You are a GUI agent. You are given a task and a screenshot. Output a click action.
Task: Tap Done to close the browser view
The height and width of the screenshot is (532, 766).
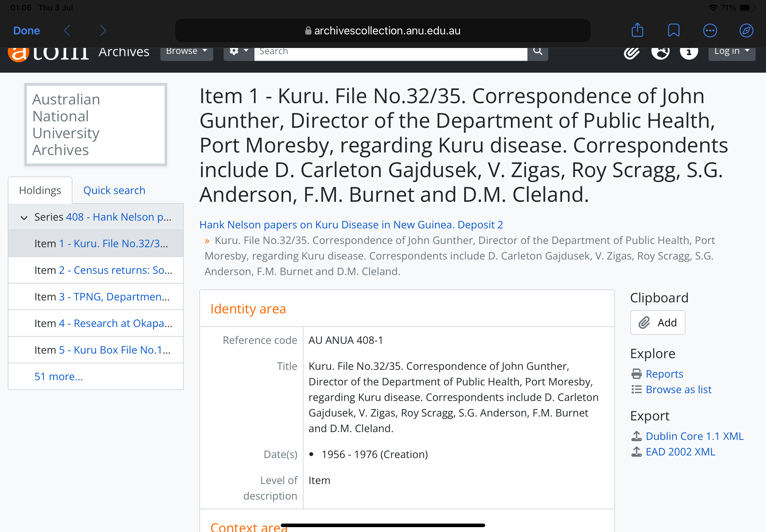[x=26, y=31]
